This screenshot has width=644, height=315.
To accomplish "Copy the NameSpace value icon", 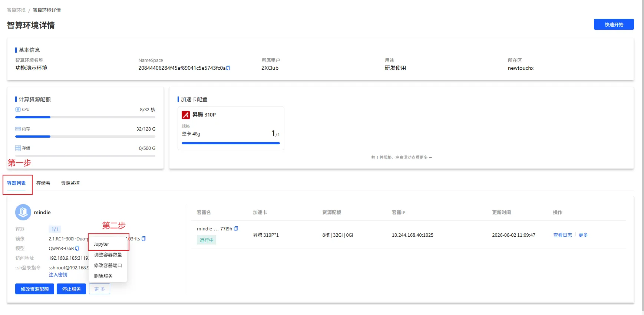I will pos(228,68).
